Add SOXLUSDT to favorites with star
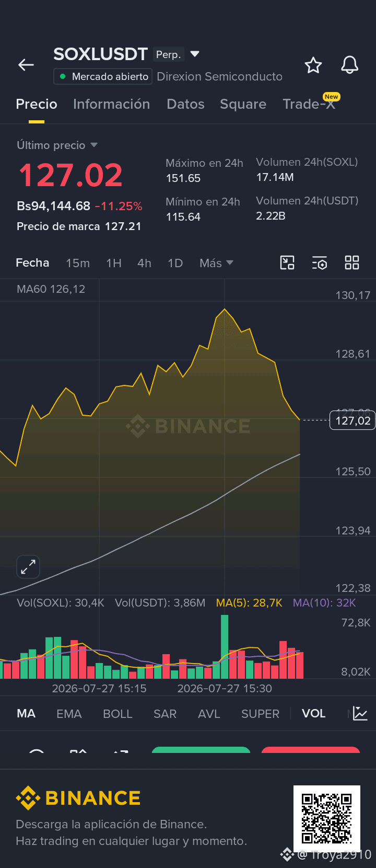The height and width of the screenshot is (868, 376). (x=313, y=65)
